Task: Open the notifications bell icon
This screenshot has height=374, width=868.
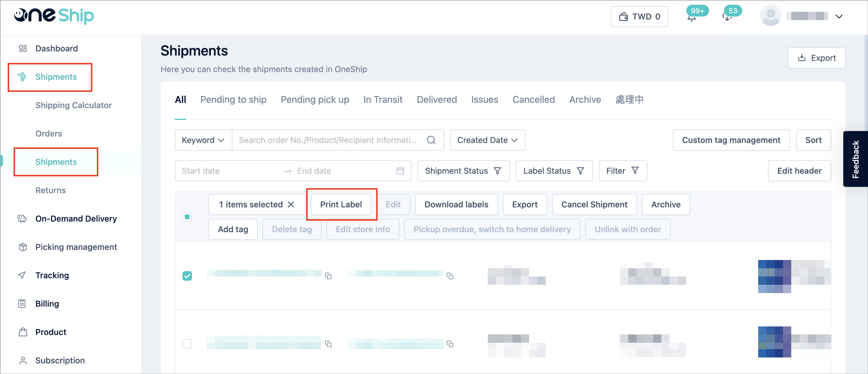Action: [x=691, y=17]
